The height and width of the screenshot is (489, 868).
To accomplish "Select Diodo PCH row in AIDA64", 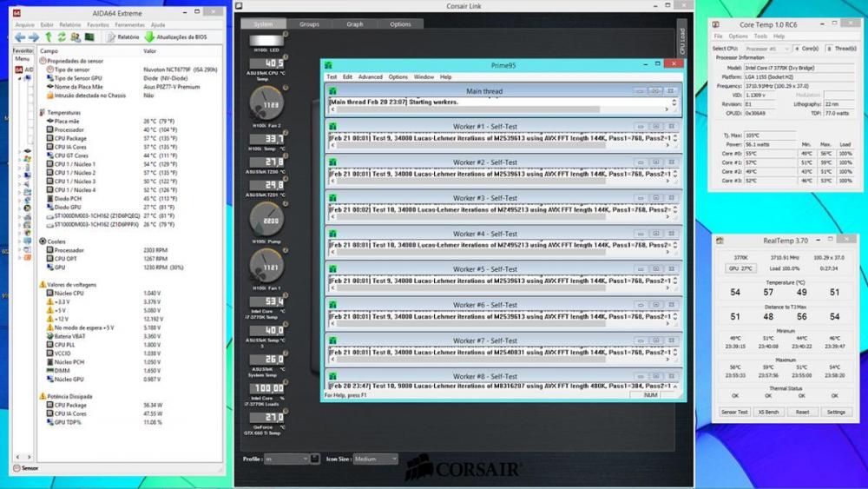I will pyautogui.click(x=130, y=198).
